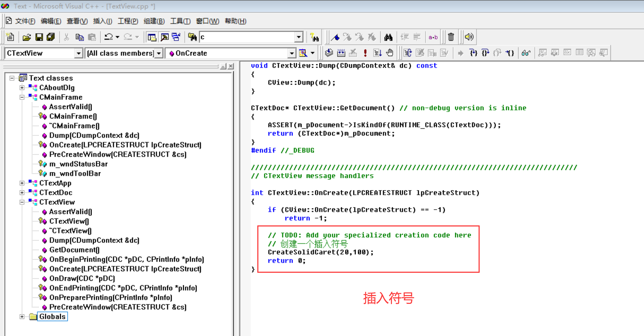Click the Redo arrow icon
The image size is (644, 336).
click(x=128, y=37)
